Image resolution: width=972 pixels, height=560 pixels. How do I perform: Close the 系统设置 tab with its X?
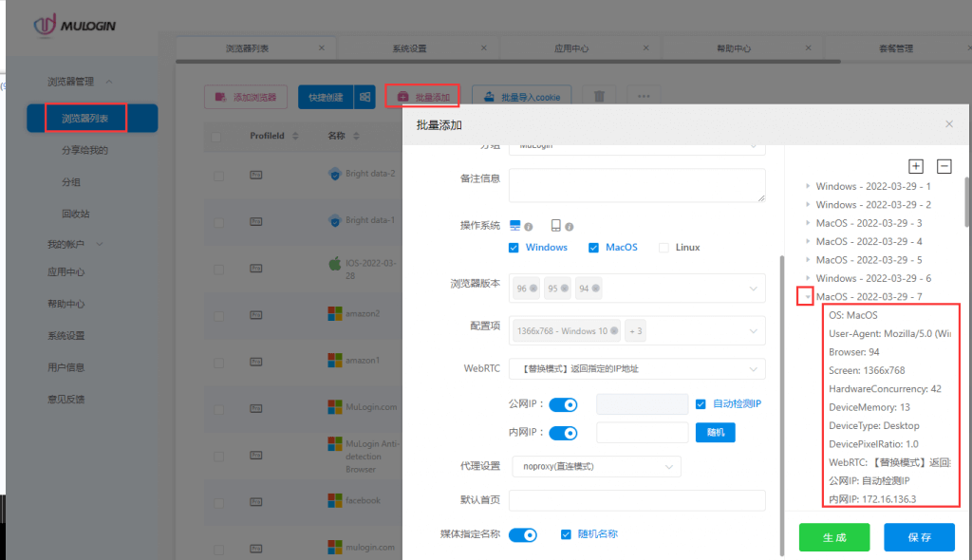coord(483,47)
